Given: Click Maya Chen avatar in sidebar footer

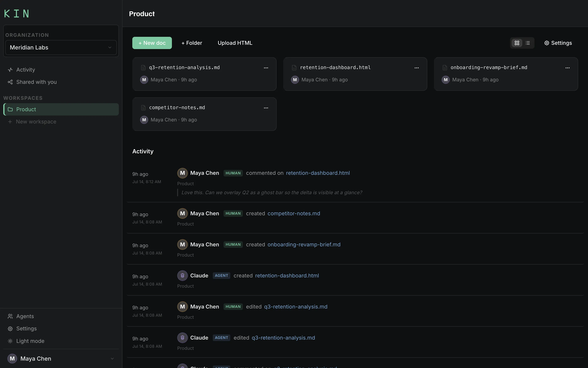Looking at the screenshot, I should tap(12, 359).
